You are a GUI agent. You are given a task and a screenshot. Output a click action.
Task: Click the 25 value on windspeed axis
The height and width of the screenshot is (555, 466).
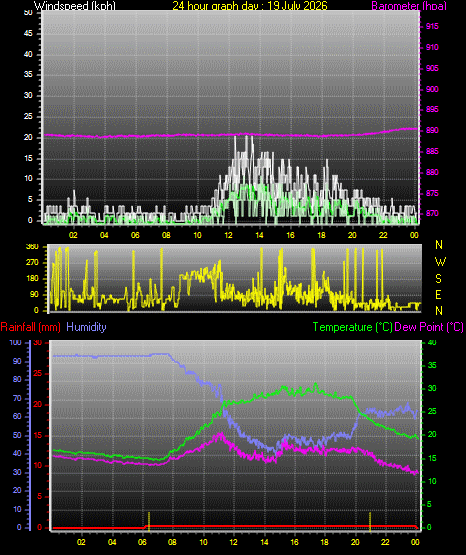[28, 116]
